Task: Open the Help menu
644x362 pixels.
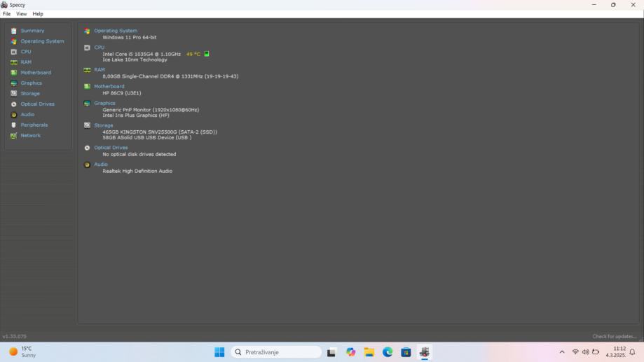Action: pos(38,14)
